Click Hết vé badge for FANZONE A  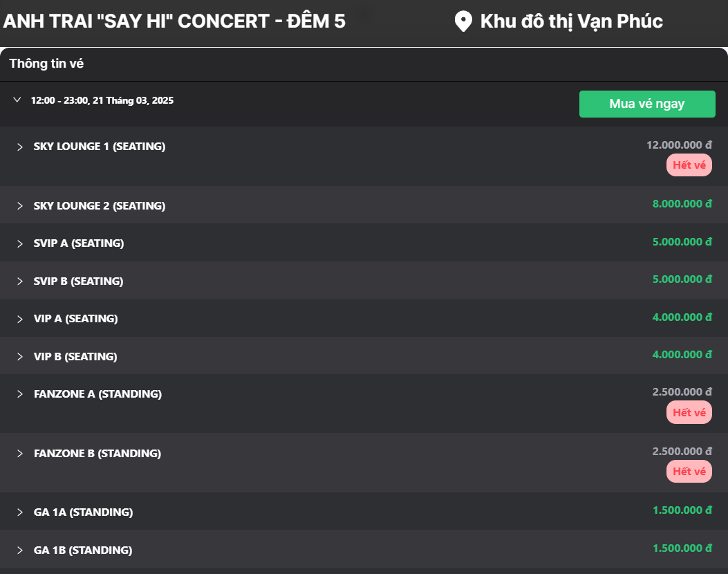pos(689,412)
